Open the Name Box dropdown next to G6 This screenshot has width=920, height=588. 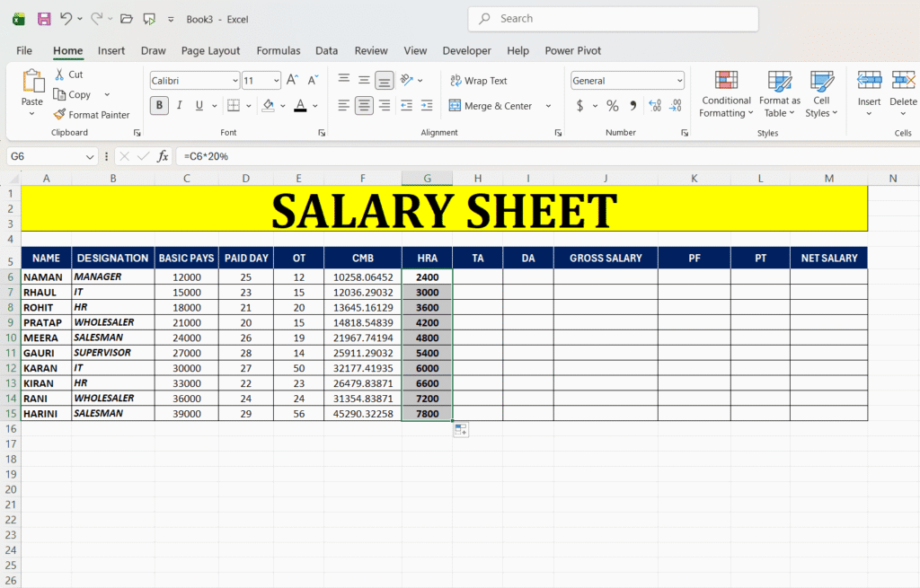pyautogui.click(x=89, y=156)
